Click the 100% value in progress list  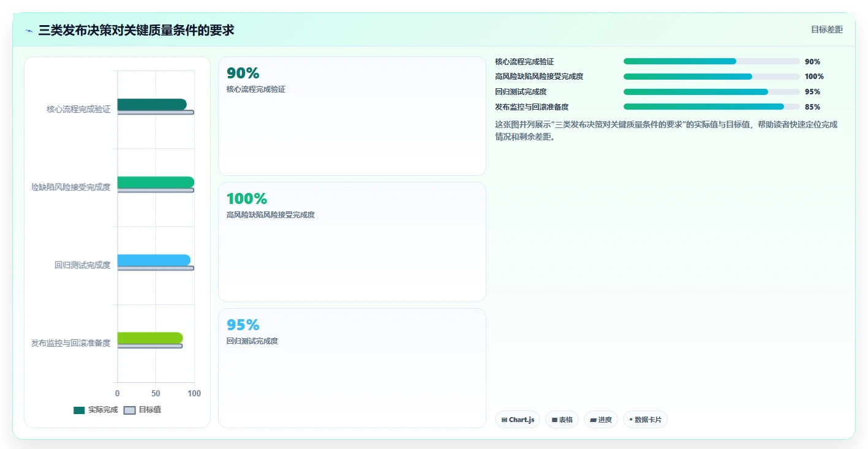(814, 77)
